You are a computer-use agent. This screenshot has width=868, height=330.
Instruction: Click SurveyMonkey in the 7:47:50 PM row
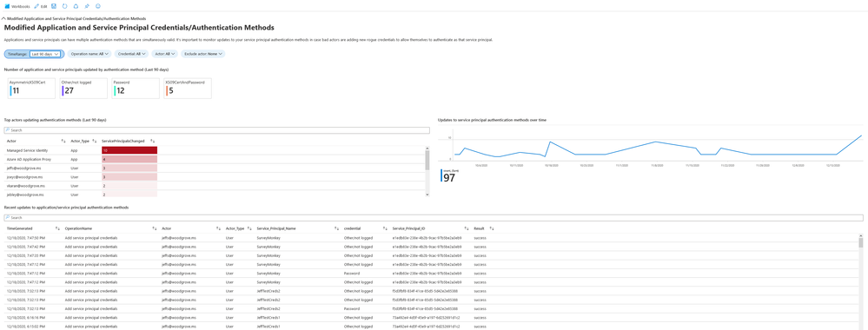(268, 238)
